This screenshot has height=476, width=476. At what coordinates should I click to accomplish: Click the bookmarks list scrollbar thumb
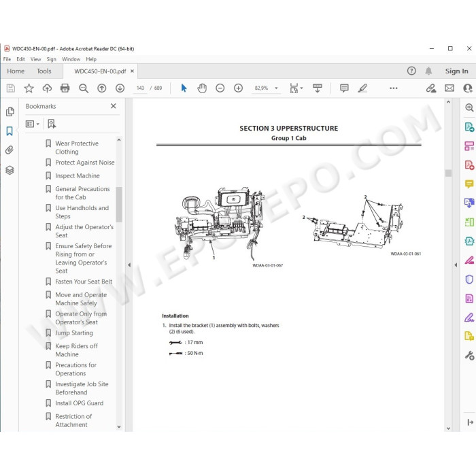click(x=119, y=204)
